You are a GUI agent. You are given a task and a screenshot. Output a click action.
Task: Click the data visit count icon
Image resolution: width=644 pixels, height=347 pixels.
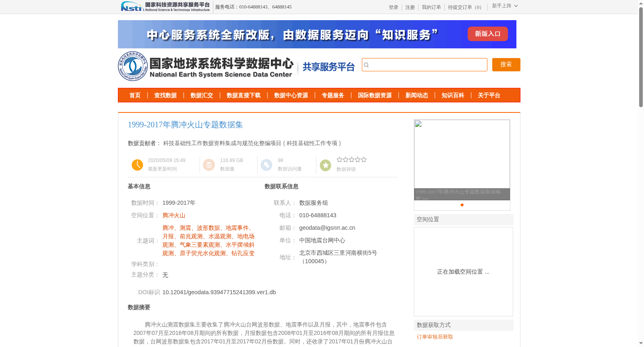[266, 165]
